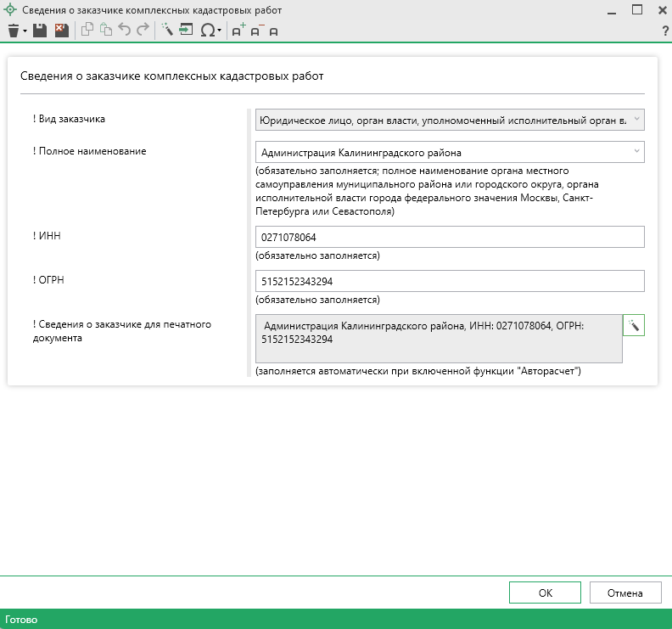Image resolution: width=672 pixels, height=629 pixels.
Task: Open the help question mark
Action: click(665, 31)
